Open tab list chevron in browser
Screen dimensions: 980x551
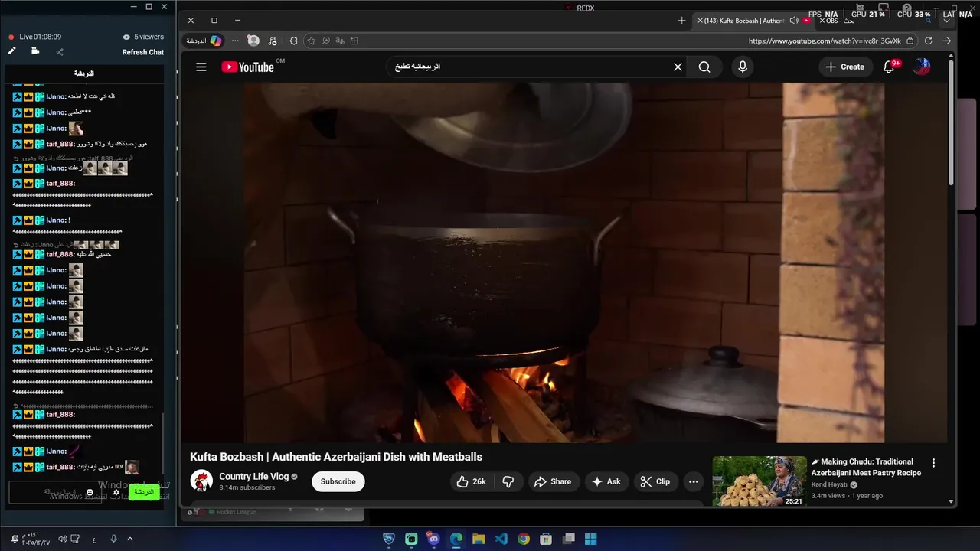click(947, 21)
